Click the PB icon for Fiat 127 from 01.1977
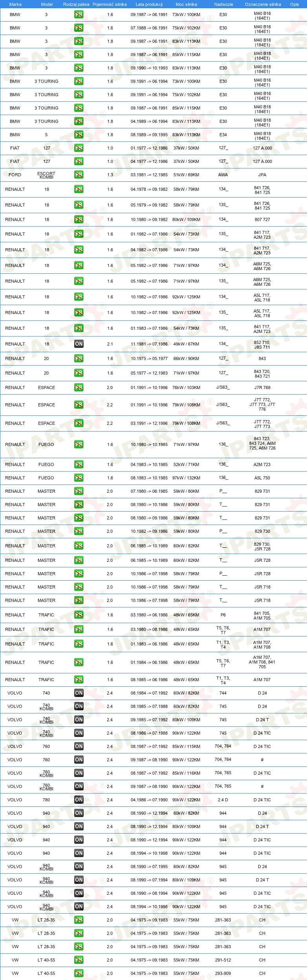 (79, 148)
